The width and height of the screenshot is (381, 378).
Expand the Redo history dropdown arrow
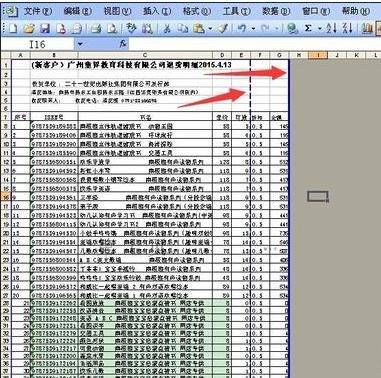[x=277, y=29]
